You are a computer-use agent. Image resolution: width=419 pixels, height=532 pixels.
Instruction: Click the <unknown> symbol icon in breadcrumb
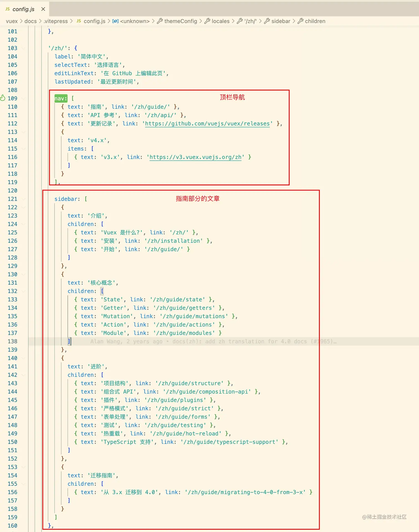coord(116,21)
